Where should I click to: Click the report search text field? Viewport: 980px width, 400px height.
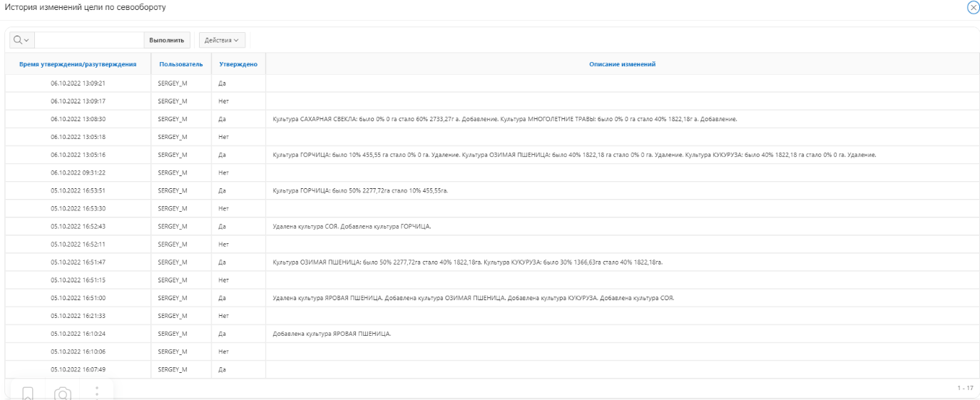89,40
